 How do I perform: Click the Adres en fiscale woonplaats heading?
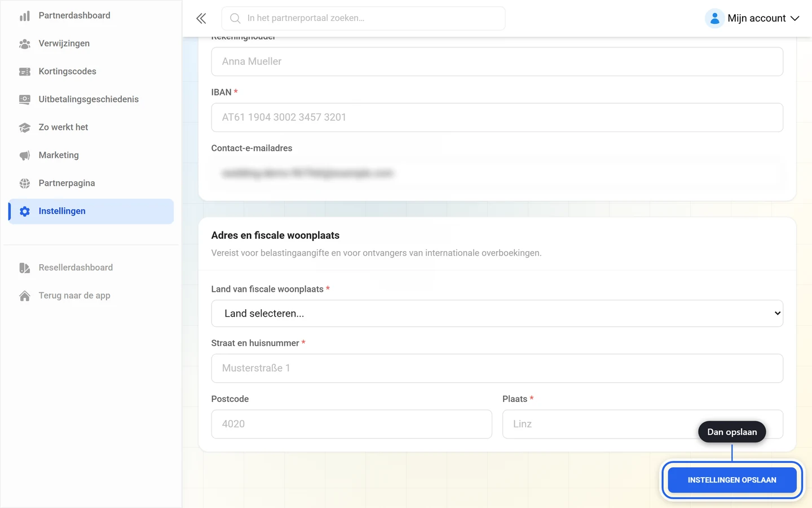275,235
